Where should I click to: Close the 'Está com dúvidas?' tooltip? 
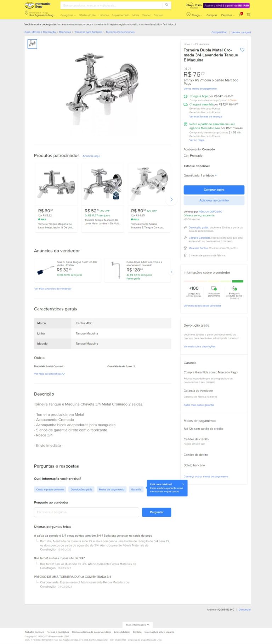183,484
